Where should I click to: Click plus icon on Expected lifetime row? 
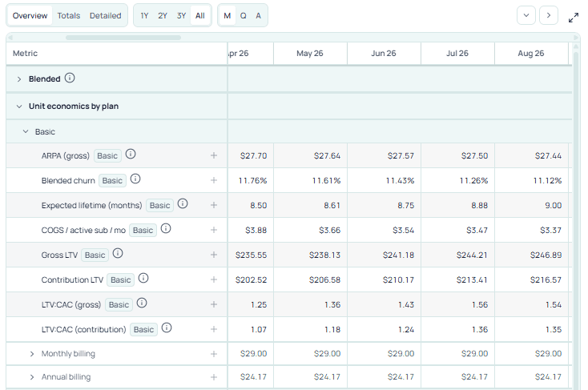(x=214, y=205)
